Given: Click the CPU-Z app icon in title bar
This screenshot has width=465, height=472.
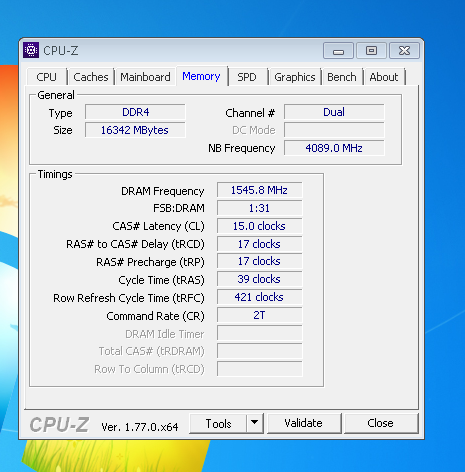Looking at the screenshot, I should (x=31, y=50).
